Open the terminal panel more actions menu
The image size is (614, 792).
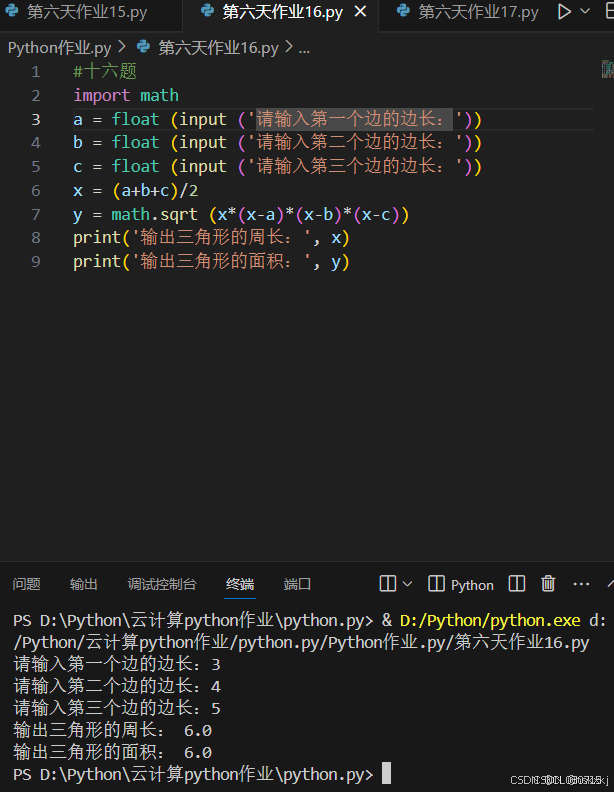[581, 584]
